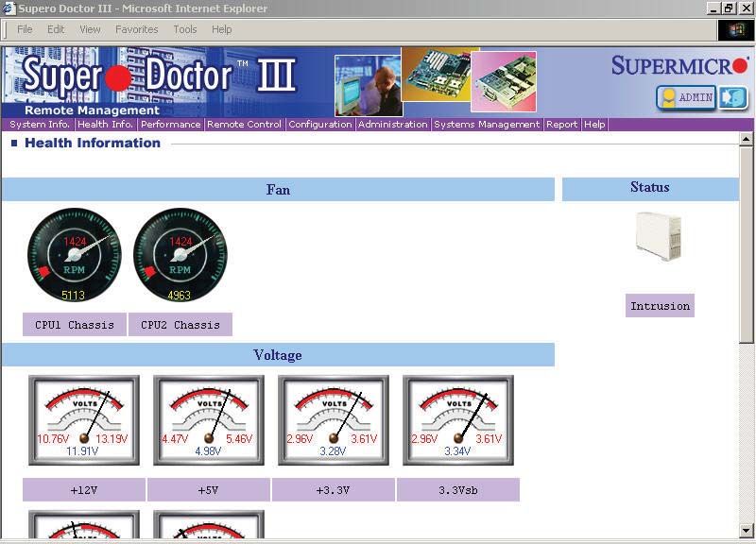The width and height of the screenshot is (756, 544).
Task: Click the 5113 RPM value
Action: (74, 295)
